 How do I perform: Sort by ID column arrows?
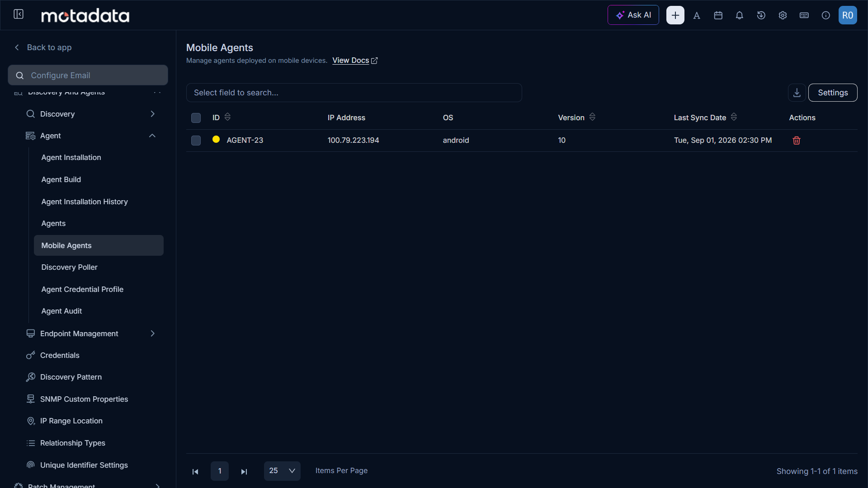coord(227,117)
